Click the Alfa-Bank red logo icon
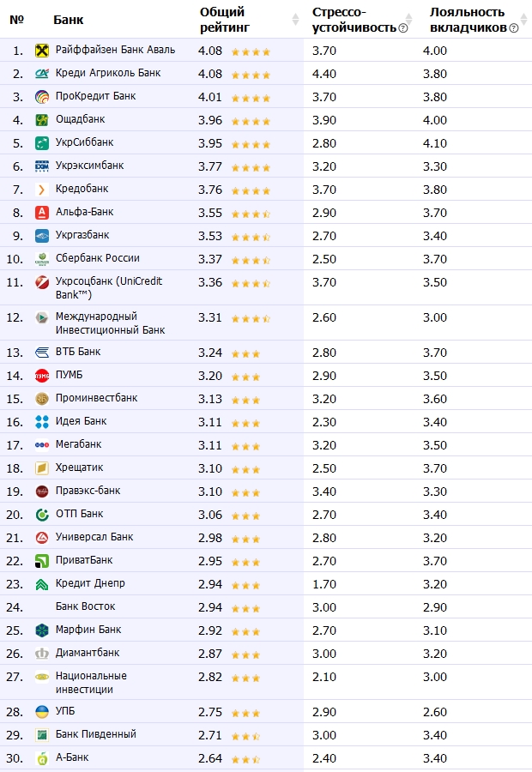 click(x=42, y=212)
